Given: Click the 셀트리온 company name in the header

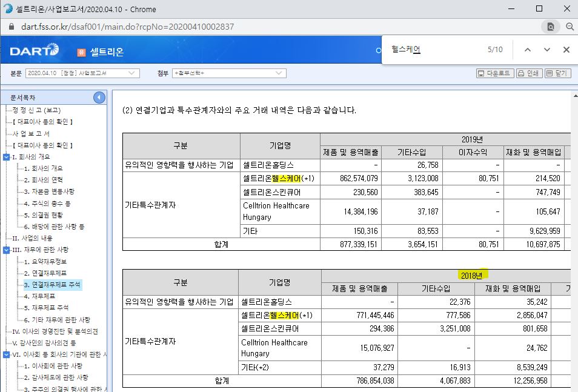Looking at the screenshot, I should (x=107, y=52).
